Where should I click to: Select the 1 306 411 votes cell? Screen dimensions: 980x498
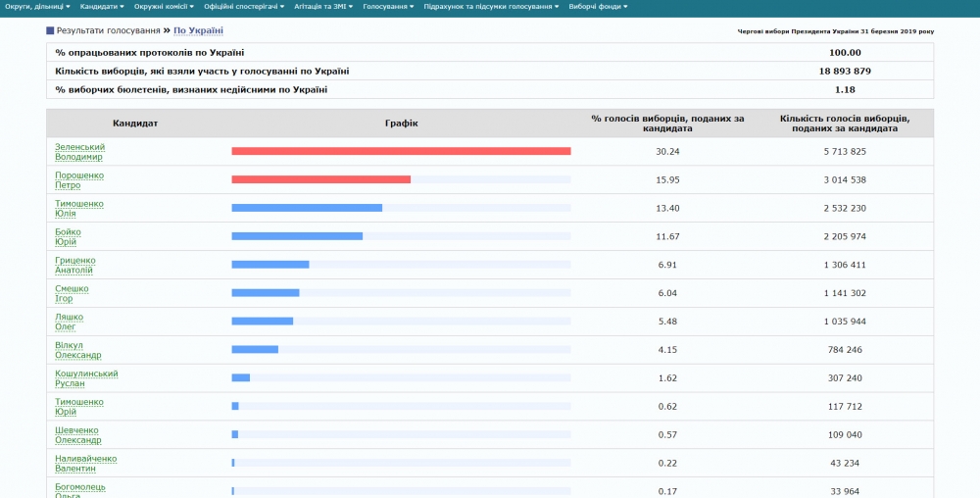(x=845, y=265)
